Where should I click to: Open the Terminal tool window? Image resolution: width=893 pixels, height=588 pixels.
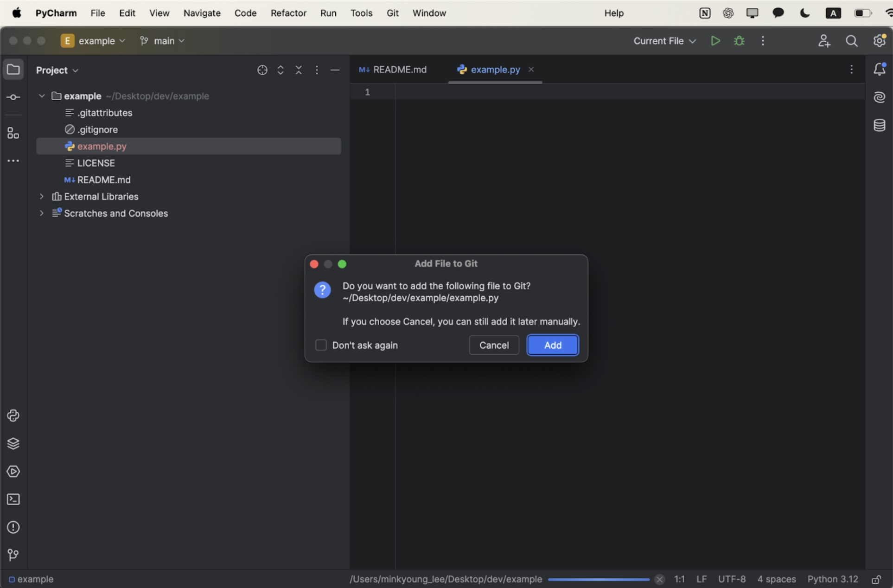pos(13,499)
